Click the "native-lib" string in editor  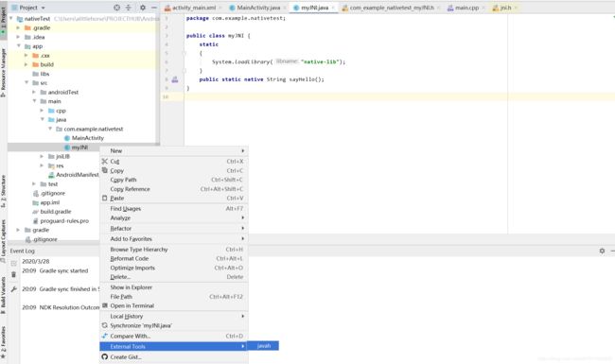[320, 61]
